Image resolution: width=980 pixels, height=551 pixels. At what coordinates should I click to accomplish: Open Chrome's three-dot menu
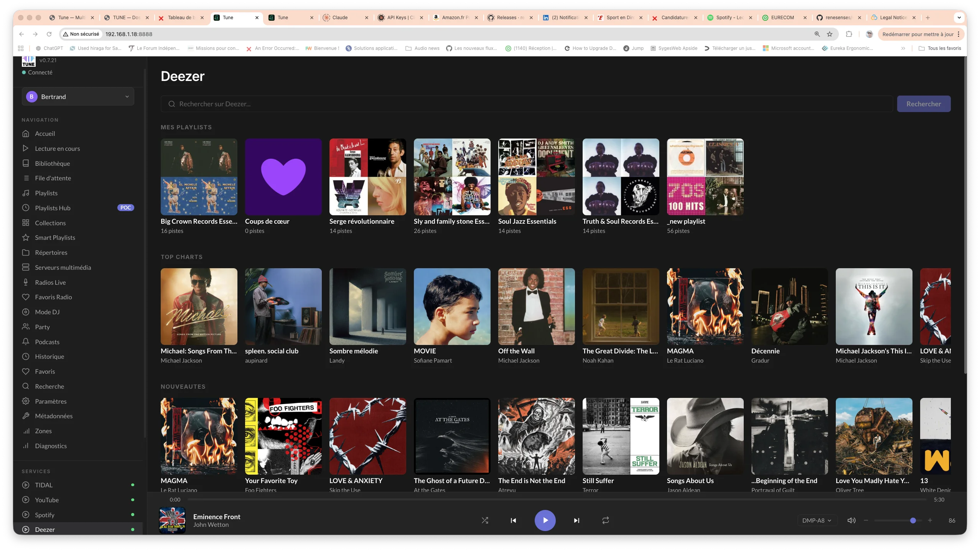click(x=958, y=34)
